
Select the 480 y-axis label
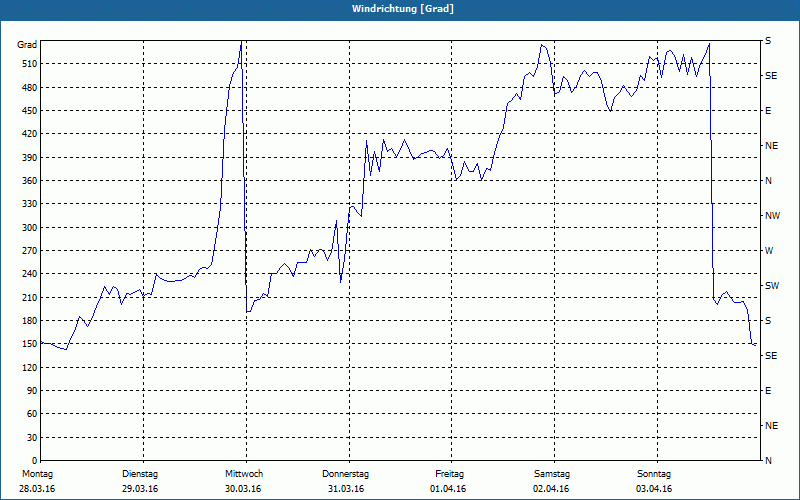click(30, 87)
